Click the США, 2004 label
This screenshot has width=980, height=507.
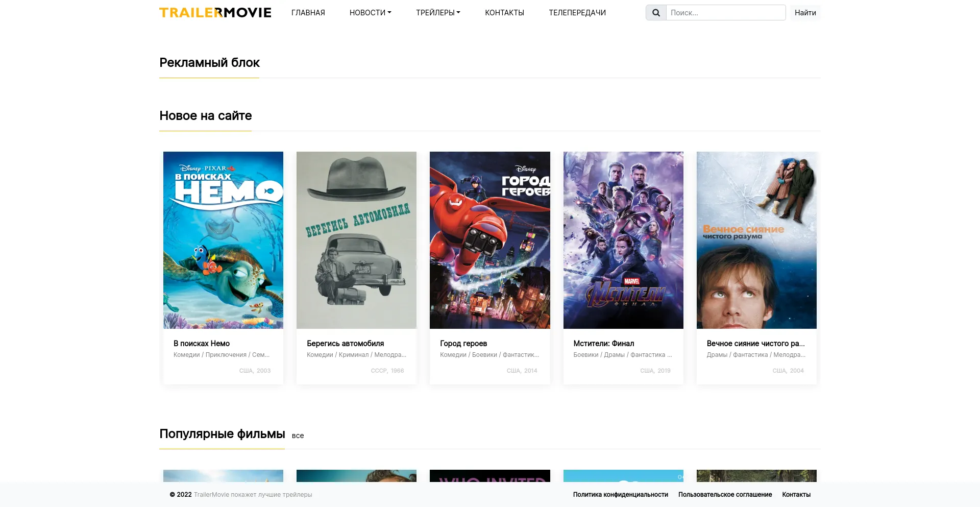[x=788, y=371]
